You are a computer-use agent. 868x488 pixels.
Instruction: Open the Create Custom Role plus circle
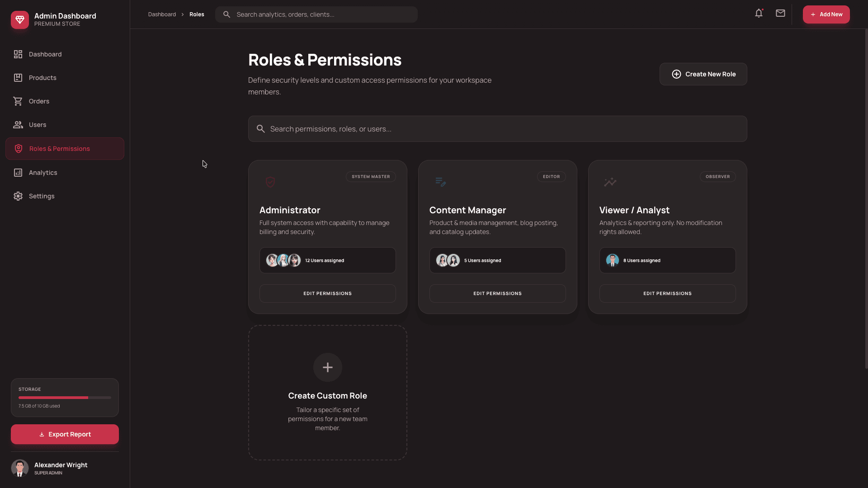pos(327,367)
